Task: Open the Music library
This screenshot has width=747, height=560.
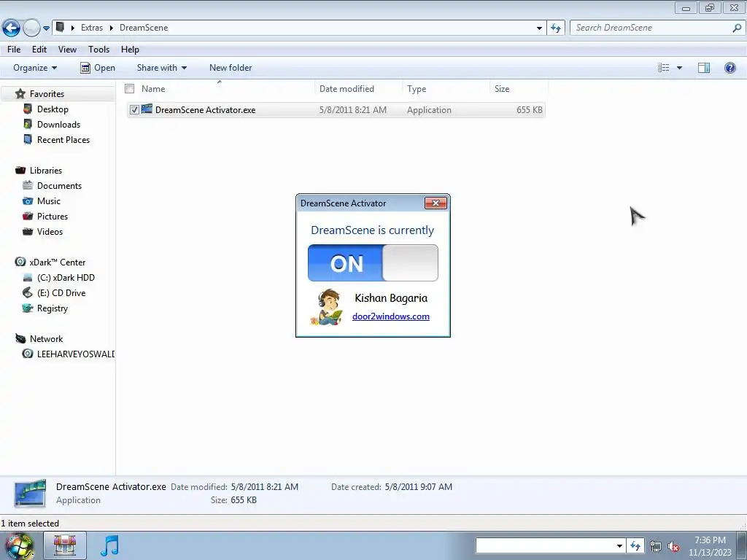Action: 49,201
